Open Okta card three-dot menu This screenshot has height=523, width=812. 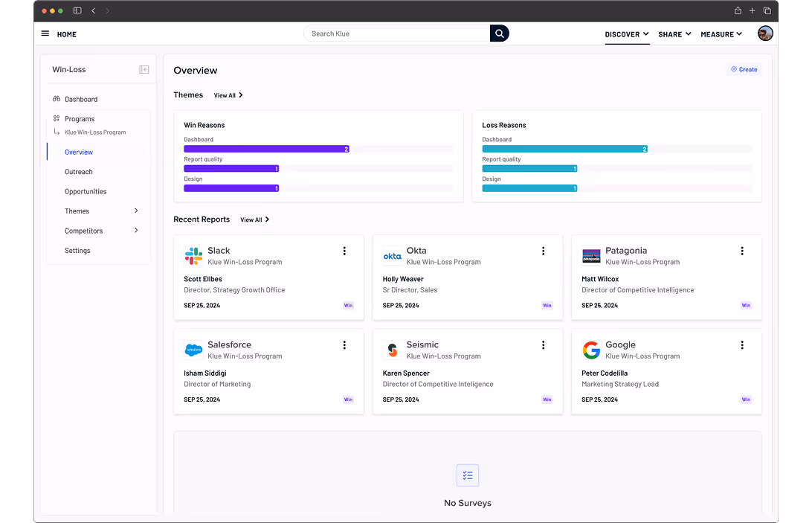[544, 251]
